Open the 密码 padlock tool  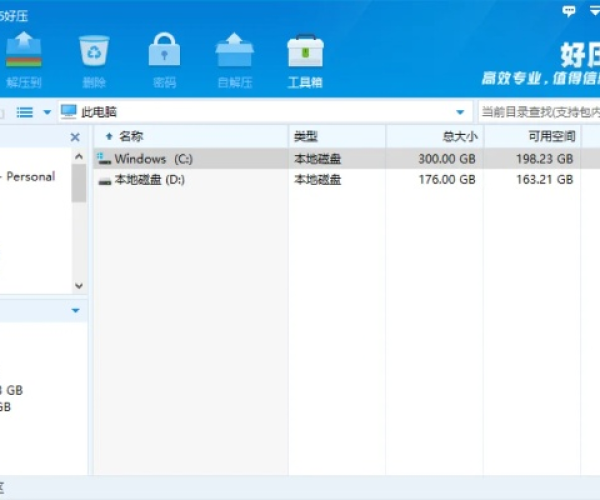click(x=164, y=60)
